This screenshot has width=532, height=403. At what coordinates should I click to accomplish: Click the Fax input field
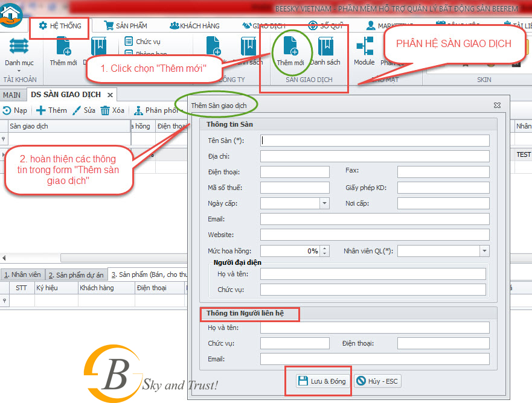pos(443,172)
